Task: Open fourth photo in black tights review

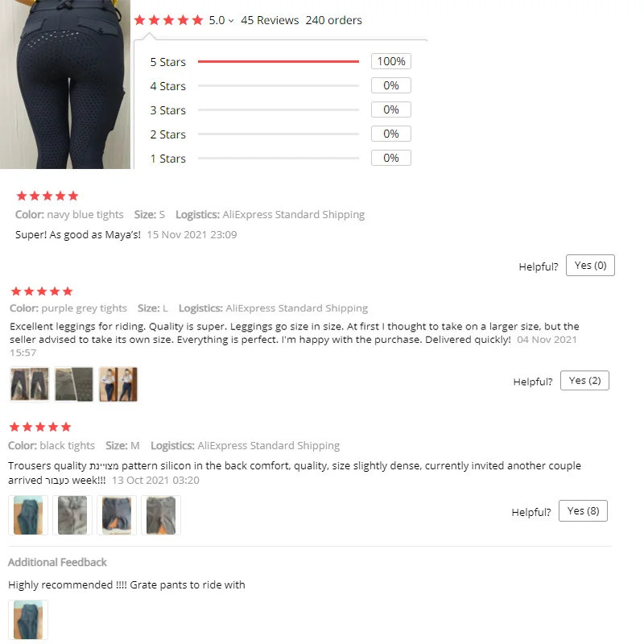Action: point(161,515)
